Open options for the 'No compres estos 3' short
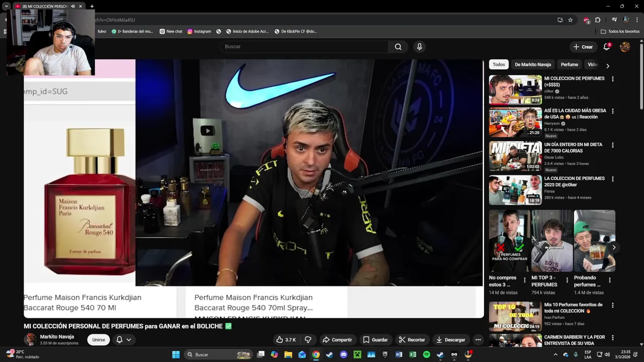This screenshot has width=644, height=362. point(525,280)
